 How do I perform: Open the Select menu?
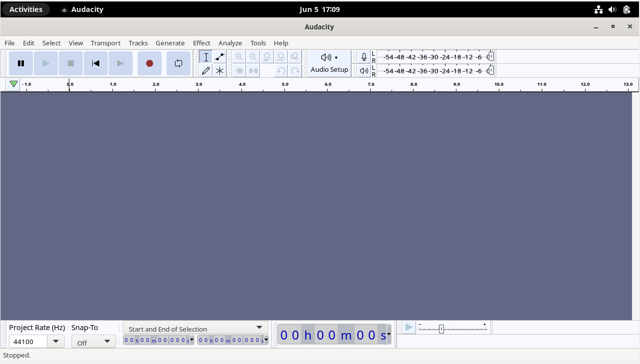[x=51, y=43]
